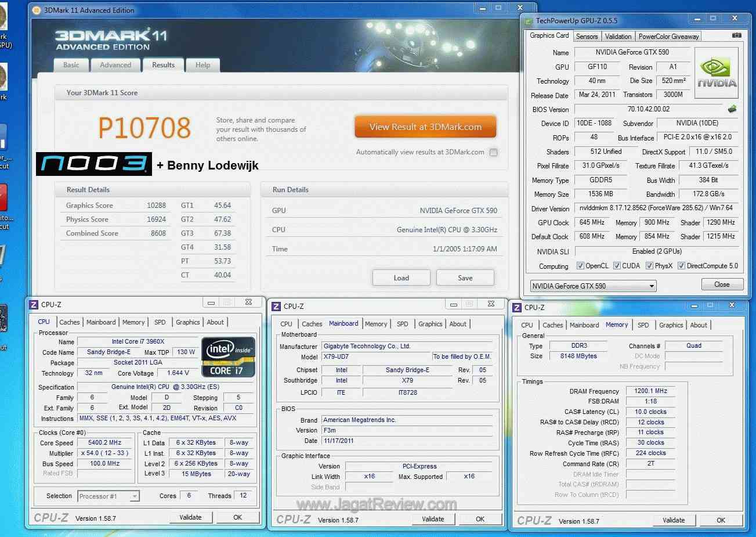The image size is (756, 537).
Task: Click the BIOS Version field 70.10.42.00.02
Action: [x=648, y=109]
